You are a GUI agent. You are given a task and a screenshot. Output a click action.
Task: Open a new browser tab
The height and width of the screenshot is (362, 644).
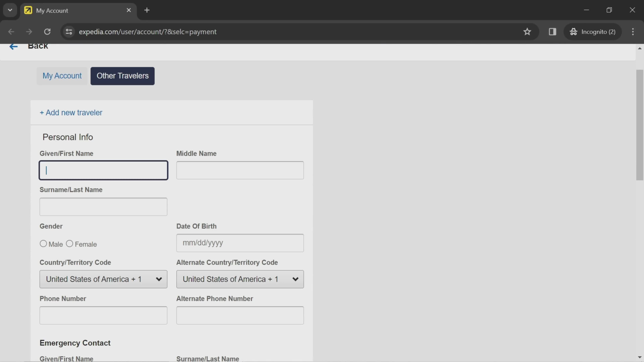pos(147,10)
